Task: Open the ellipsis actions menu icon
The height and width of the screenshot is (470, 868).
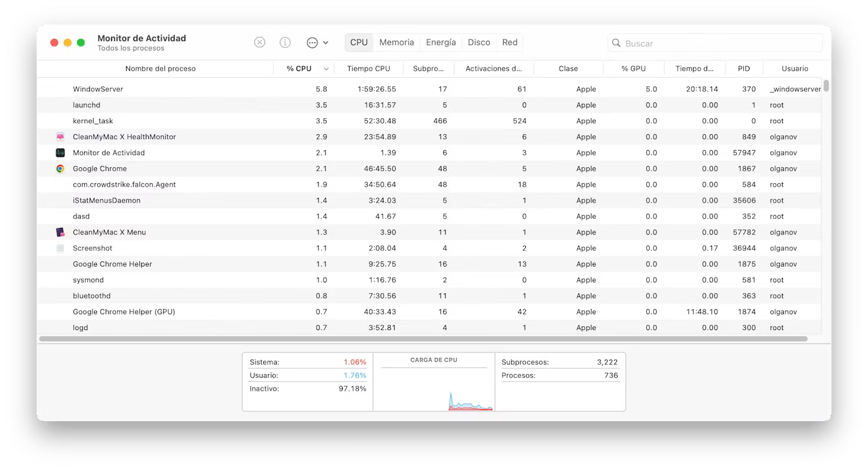Action: [313, 42]
